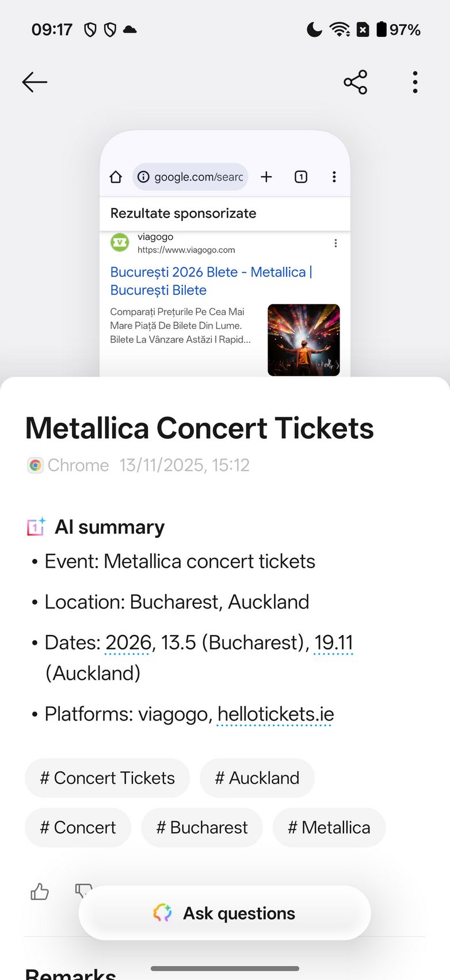Tap the concert image thumbnail
450x980 pixels.
click(x=303, y=340)
